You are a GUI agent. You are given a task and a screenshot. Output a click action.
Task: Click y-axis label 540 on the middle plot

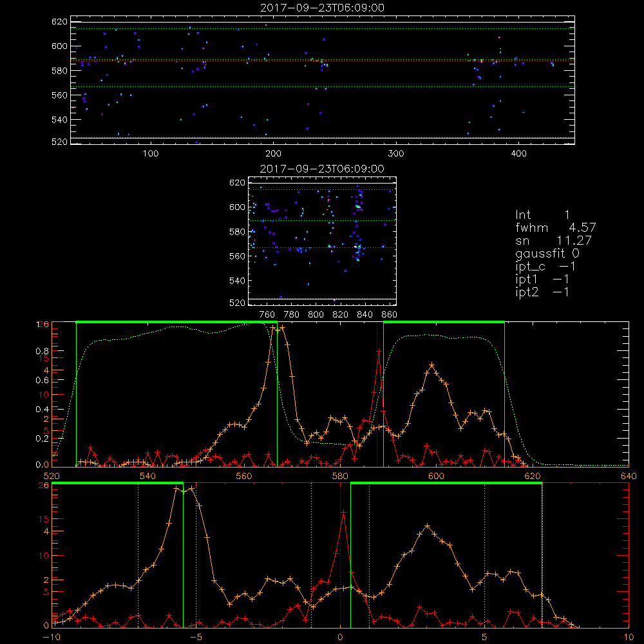click(237, 281)
